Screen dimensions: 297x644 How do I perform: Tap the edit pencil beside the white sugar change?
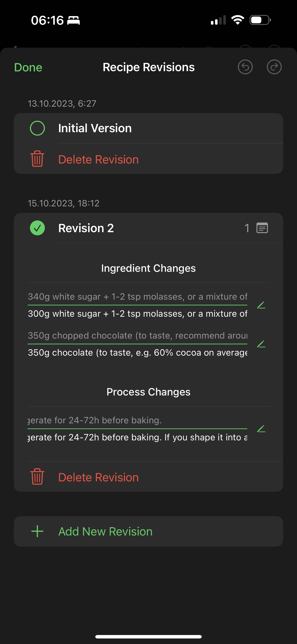[x=261, y=305]
